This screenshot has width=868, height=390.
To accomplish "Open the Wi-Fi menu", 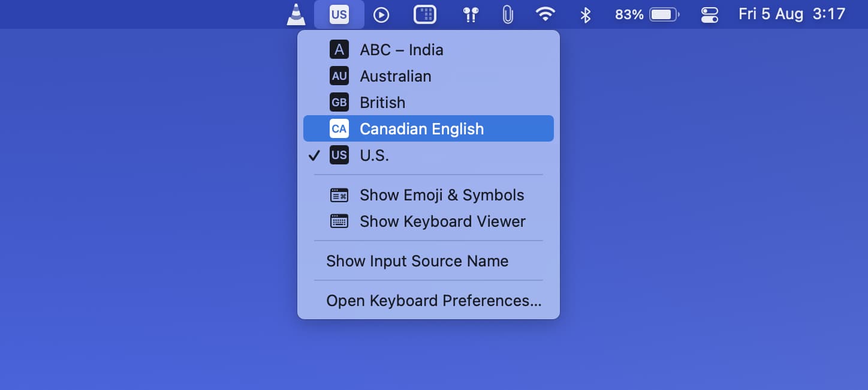I will 545,14.
